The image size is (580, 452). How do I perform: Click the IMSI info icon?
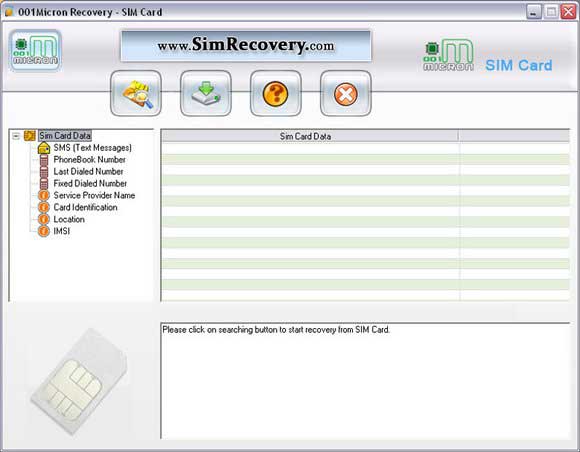(44, 231)
